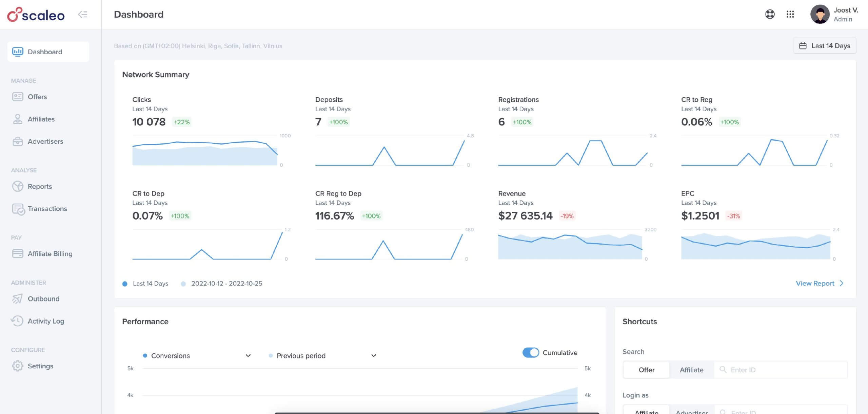Open the Settings configuration page
Screen dimensions: 868x414
click(x=40, y=366)
